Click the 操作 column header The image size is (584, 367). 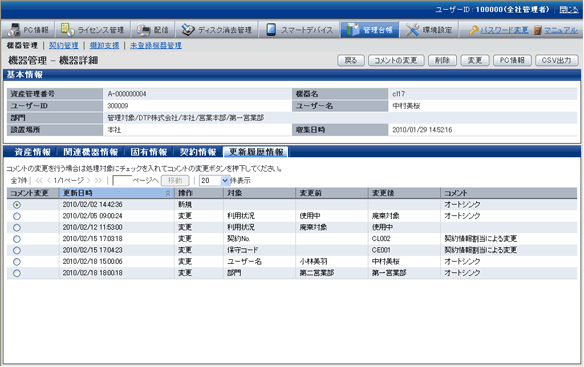(x=199, y=193)
